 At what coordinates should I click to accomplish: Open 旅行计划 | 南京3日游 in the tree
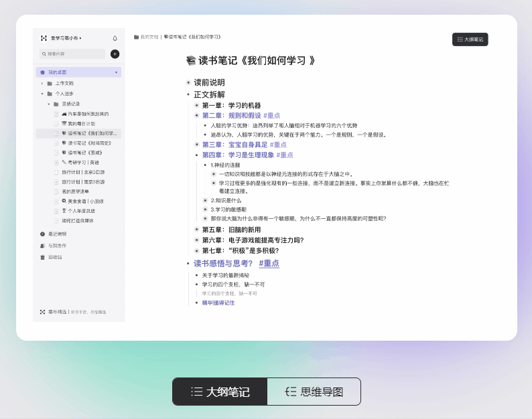83,182
